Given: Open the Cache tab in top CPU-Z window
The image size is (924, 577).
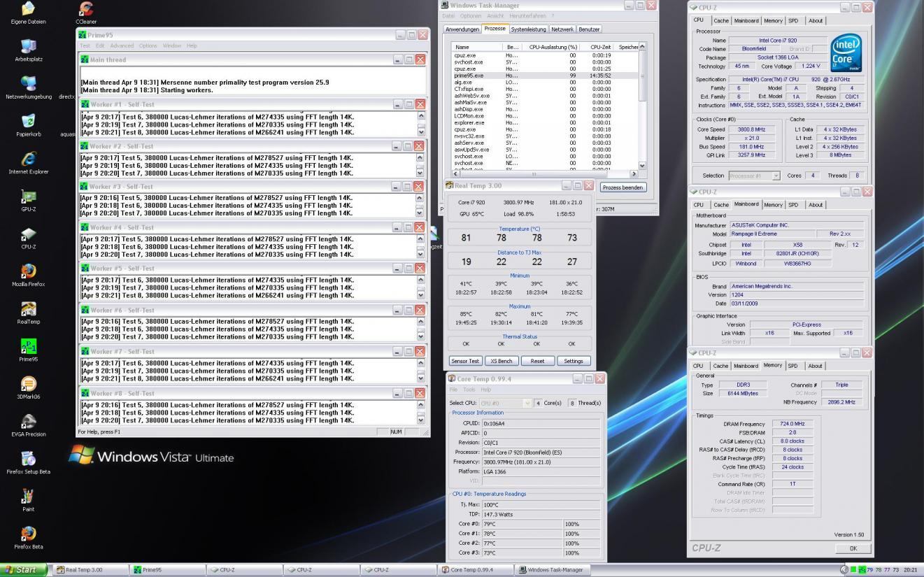Looking at the screenshot, I should coord(721,21).
